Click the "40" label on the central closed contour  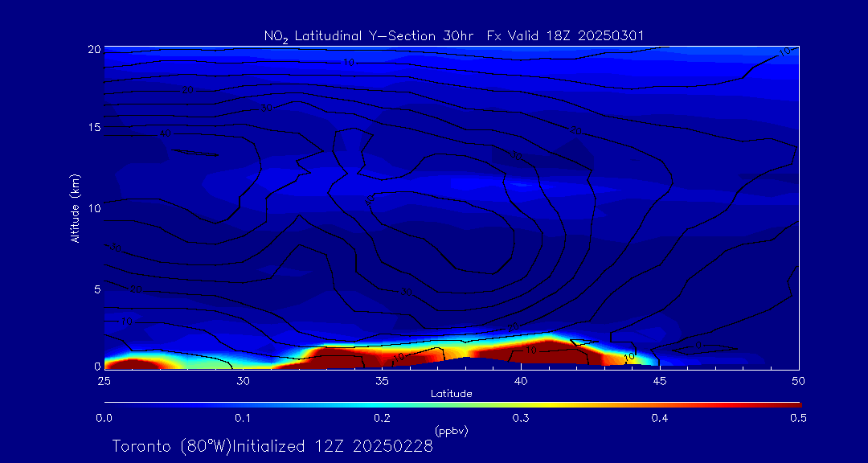click(371, 202)
